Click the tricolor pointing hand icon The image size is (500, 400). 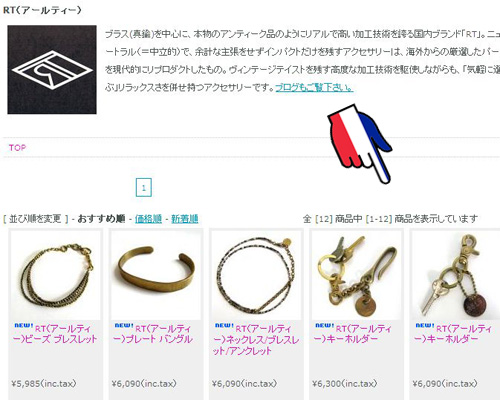[359, 144]
